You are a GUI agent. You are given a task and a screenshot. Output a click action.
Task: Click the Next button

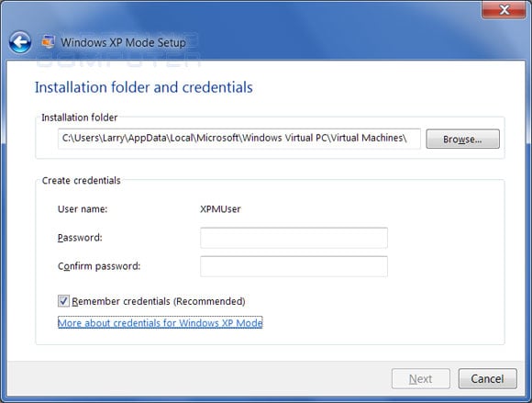coord(421,378)
